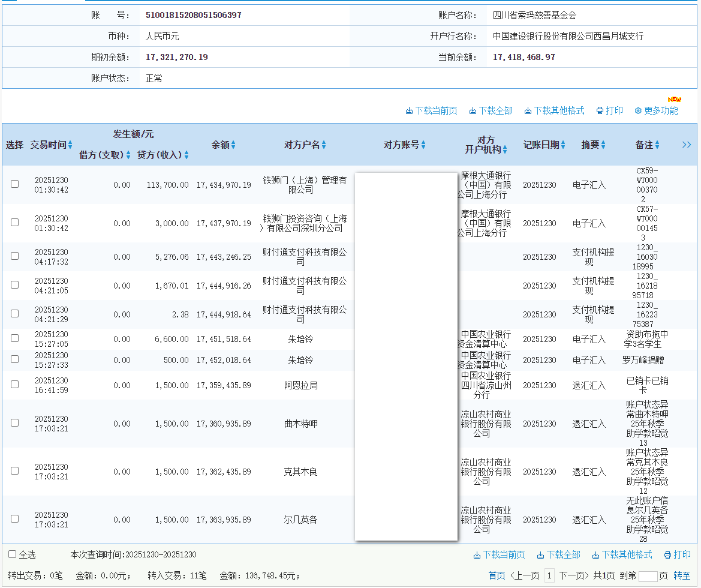The image size is (701, 588).
Task: Select the checkbox for the 阿恩拉局 row
Action: pyautogui.click(x=14, y=384)
